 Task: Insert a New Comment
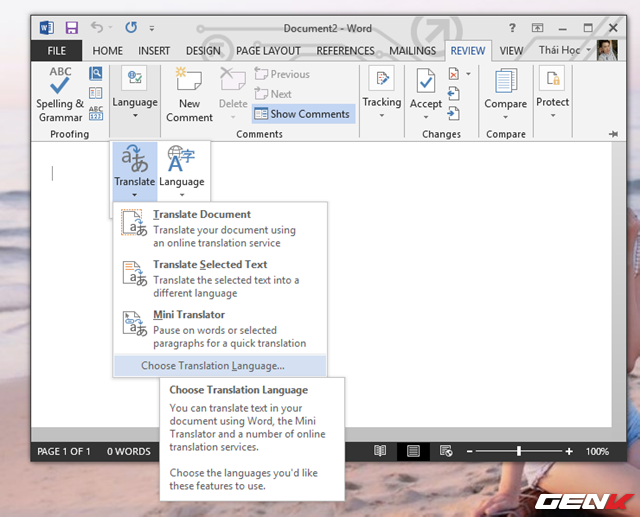tap(189, 95)
